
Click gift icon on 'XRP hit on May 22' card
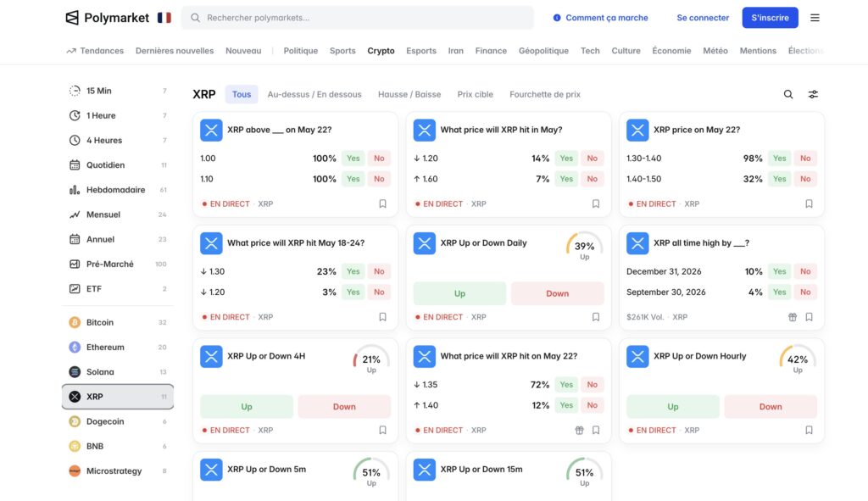tap(579, 430)
